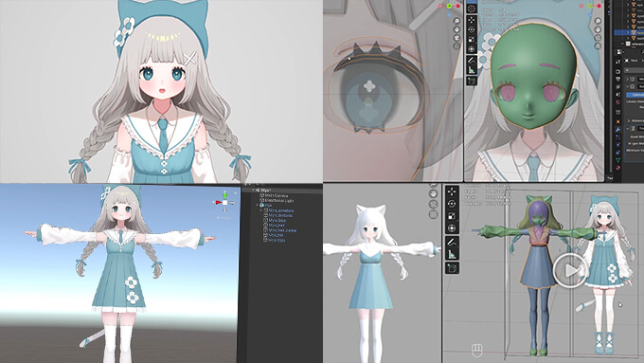Image resolution: width=644 pixels, height=363 pixels.
Task: Open the Object Constraints properties tab icon
Action: (x=617, y=153)
